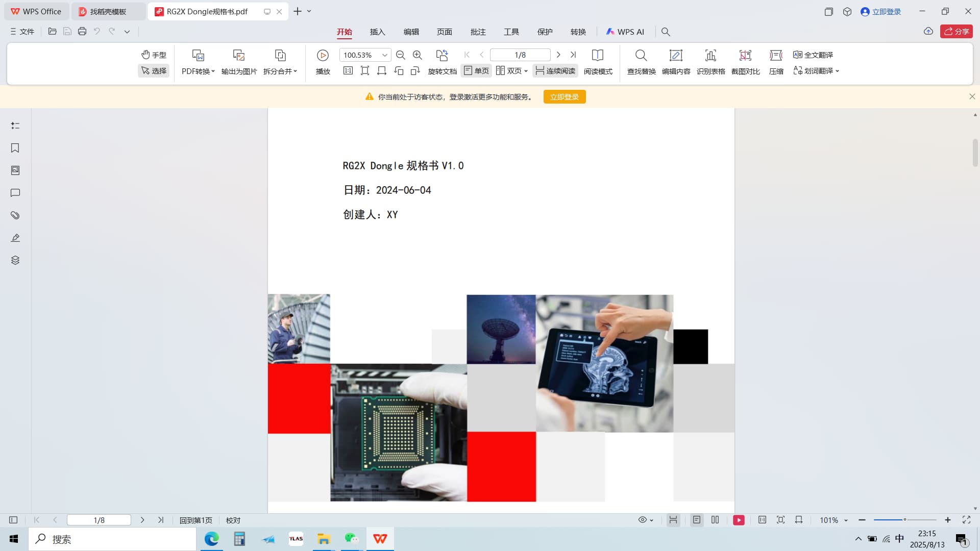Toggle Continuous Reading mode
This screenshot has height=551, width=980.
click(x=555, y=71)
